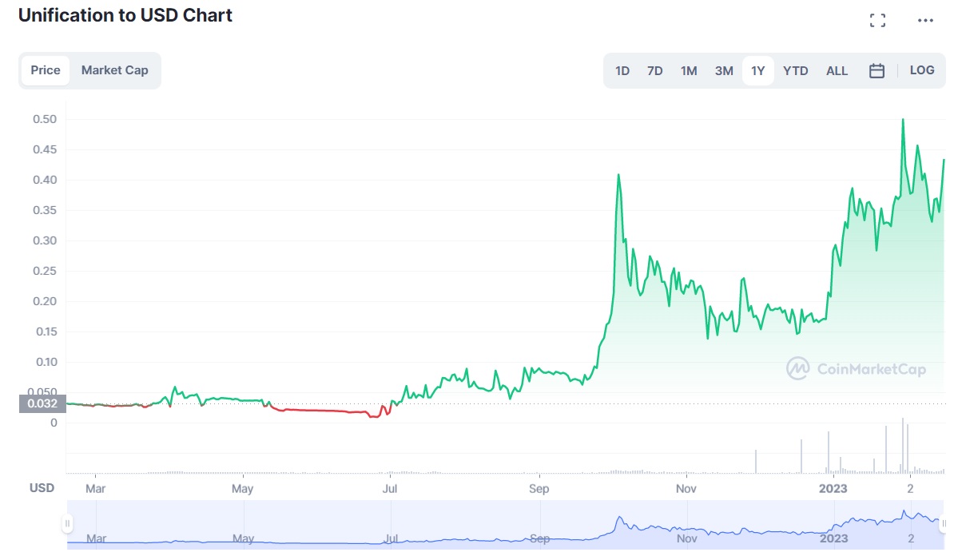Click the USD currency label
Viewport: 958px width, 560px height.
pos(40,487)
